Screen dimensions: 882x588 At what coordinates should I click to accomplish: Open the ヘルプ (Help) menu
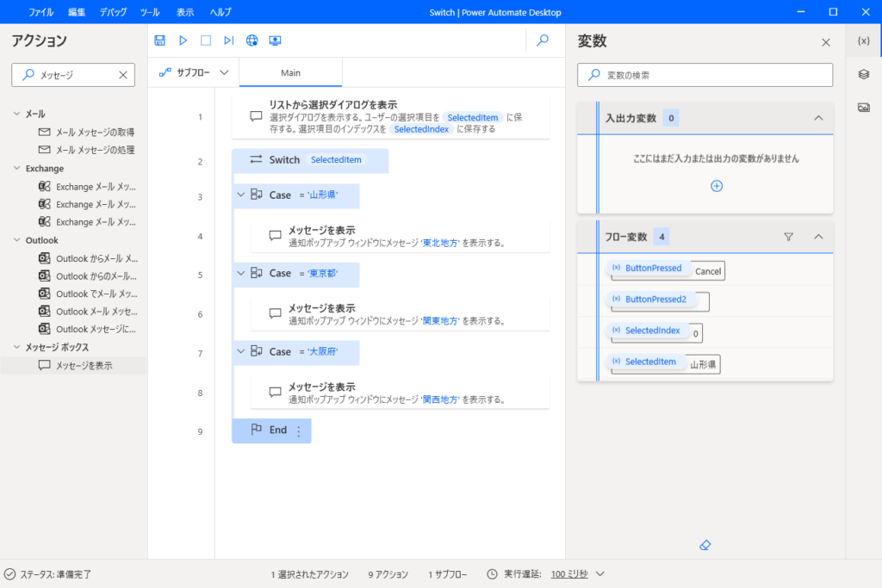pos(220,12)
